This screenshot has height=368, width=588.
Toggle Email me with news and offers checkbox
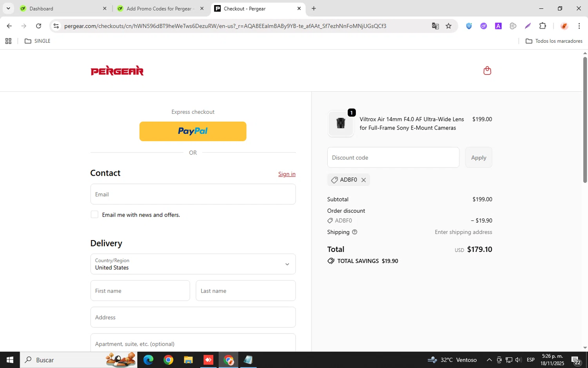(x=94, y=215)
